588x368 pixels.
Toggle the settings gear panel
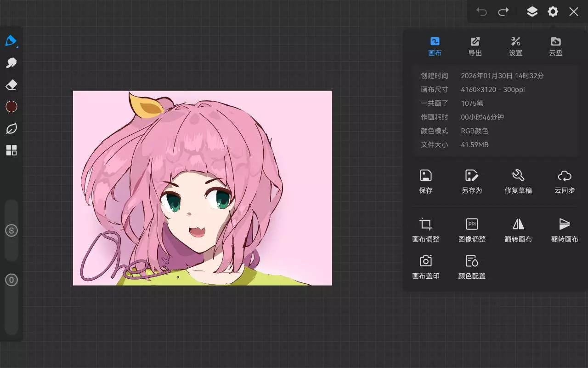click(553, 12)
